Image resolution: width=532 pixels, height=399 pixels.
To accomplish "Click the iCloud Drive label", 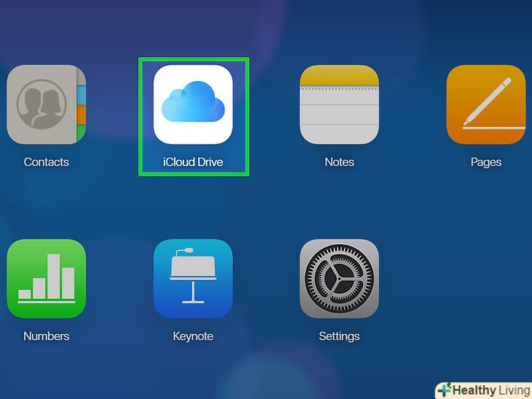I will point(193,162).
